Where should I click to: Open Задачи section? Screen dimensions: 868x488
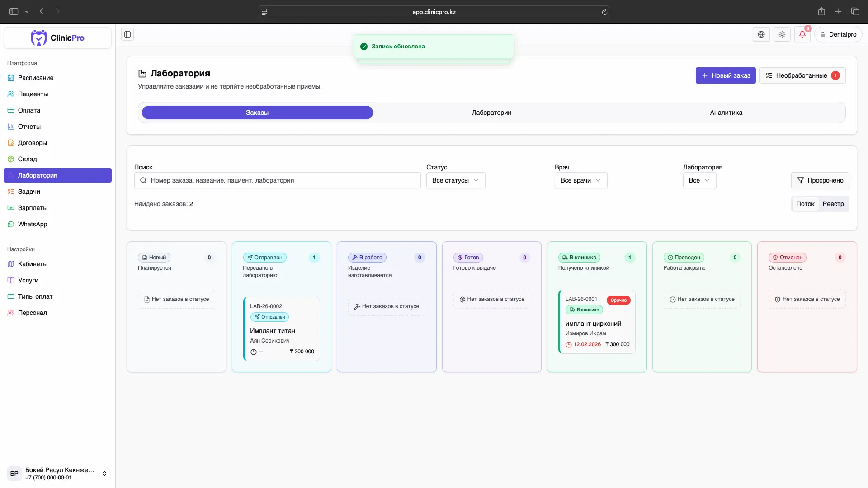(x=57, y=192)
